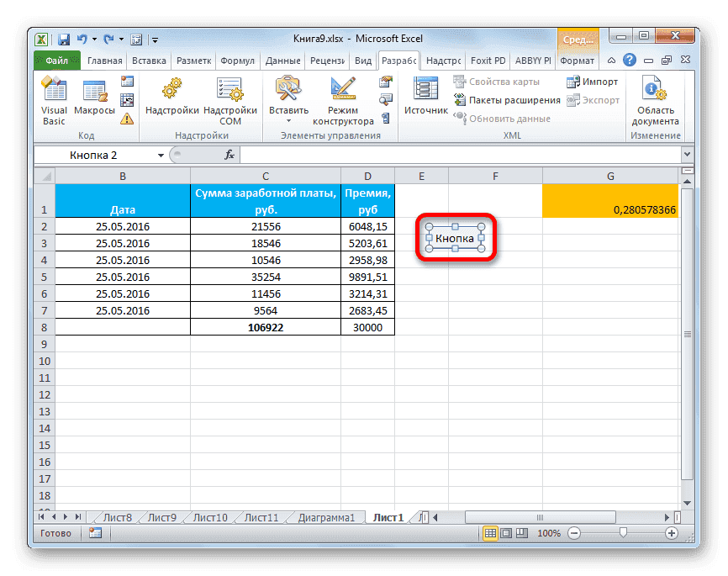Open the Файл menu
Viewport: 728px width, 576px height.
click(57, 60)
